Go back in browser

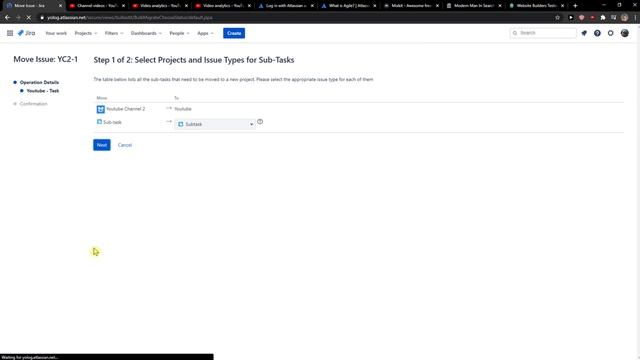pyautogui.click(x=7, y=18)
